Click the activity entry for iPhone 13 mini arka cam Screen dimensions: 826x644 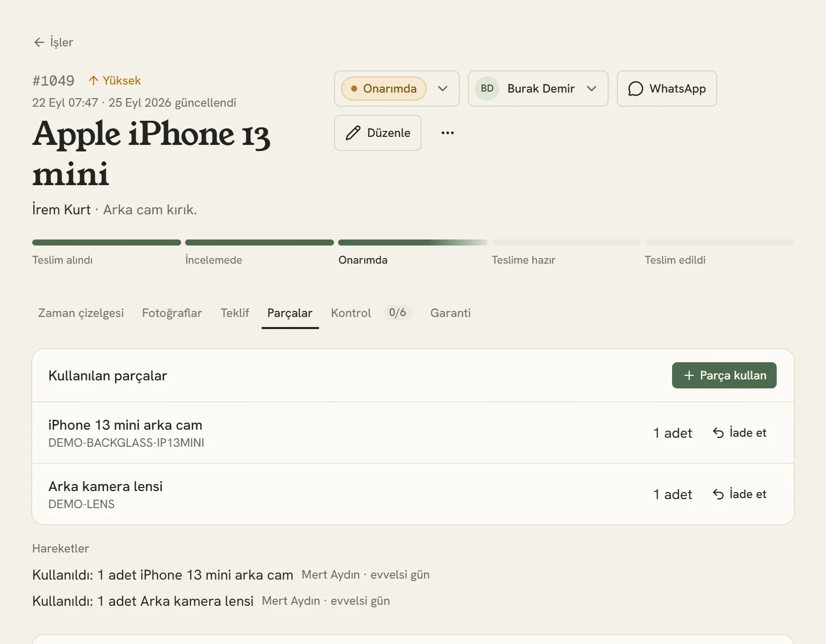click(x=231, y=575)
